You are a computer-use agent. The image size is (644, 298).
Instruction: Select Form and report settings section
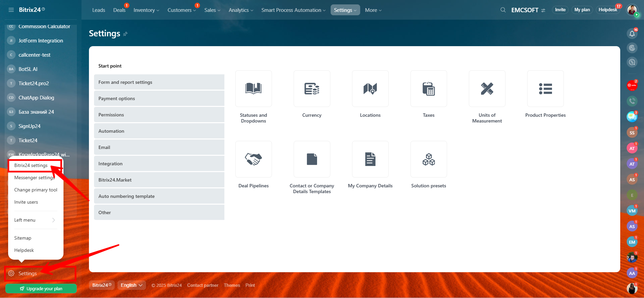point(159,82)
